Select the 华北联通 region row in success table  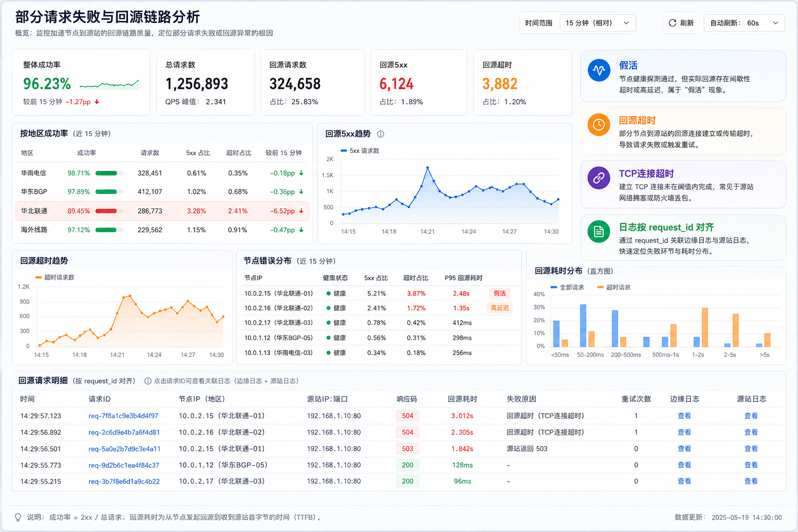[x=162, y=211]
